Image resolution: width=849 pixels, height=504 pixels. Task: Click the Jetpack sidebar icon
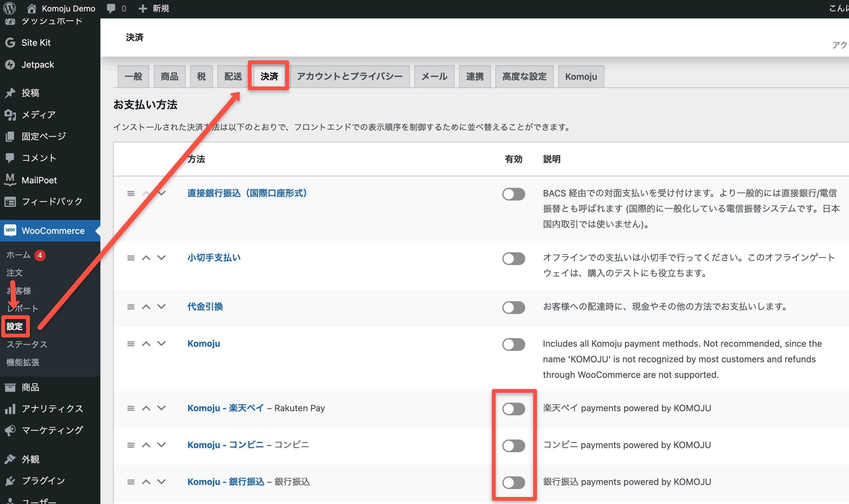pos(10,65)
